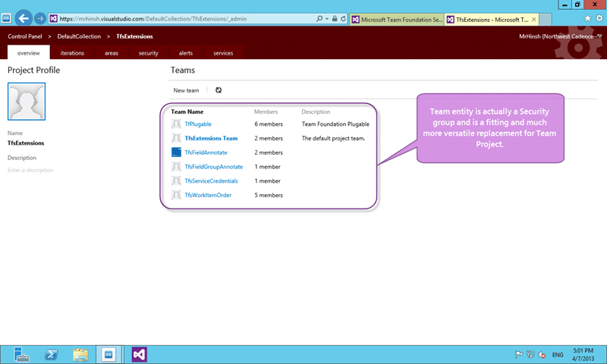Click 'Team Foundation Plugable' description

tap(335, 124)
